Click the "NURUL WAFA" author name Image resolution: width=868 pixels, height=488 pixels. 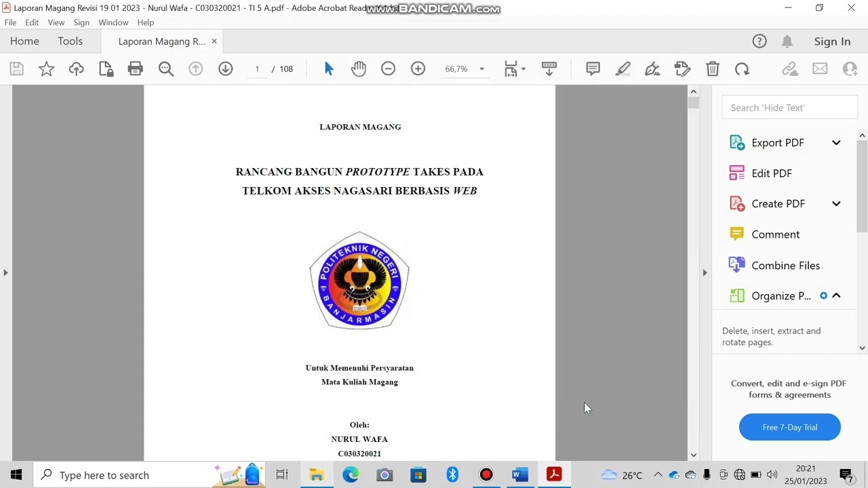tap(359, 439)
